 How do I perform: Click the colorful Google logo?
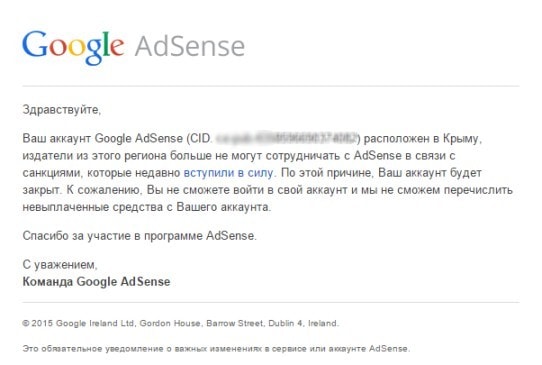pyautogui.click(x=73, y=47)
